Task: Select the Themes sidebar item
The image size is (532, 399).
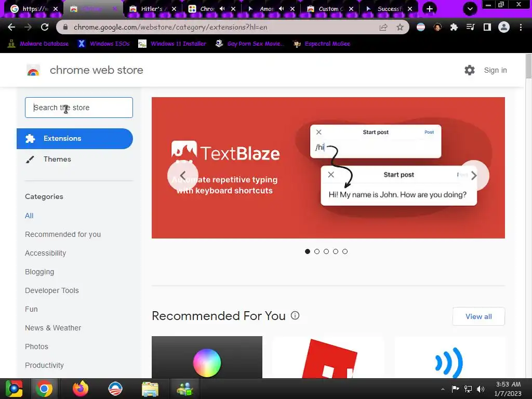Action: pos(75,159)
